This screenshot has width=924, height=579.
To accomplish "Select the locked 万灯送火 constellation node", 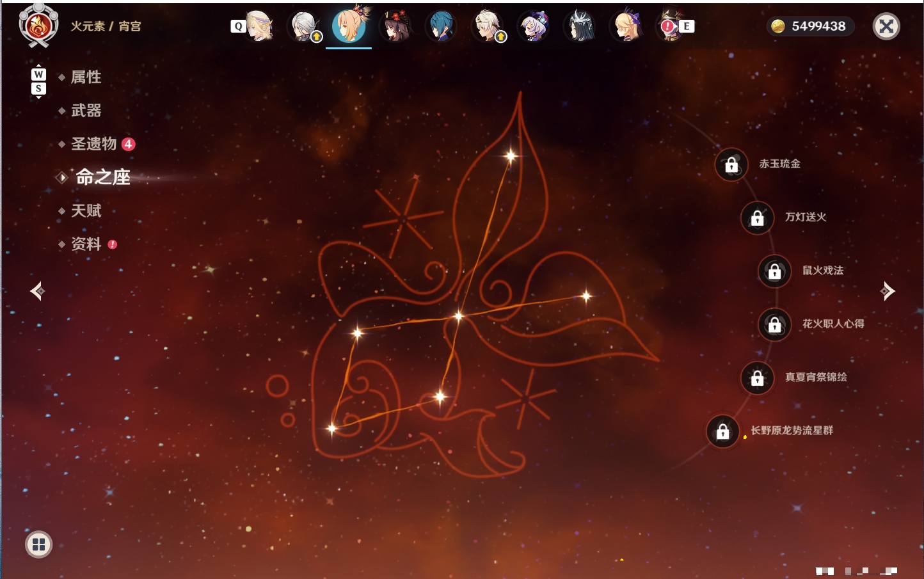I will [758, 218].
